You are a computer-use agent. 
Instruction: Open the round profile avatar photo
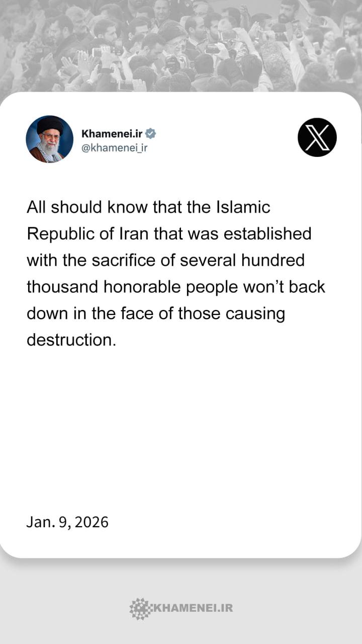pos(50,139)
